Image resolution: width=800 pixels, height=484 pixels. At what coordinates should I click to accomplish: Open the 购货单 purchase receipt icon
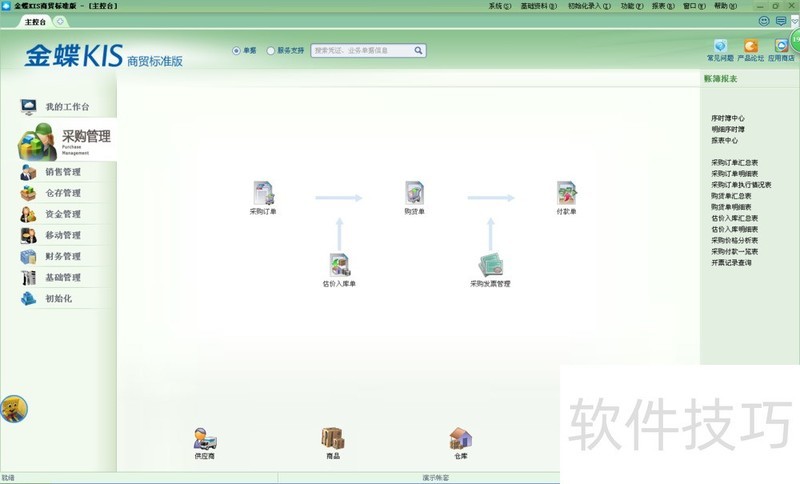tap(414, 193)
